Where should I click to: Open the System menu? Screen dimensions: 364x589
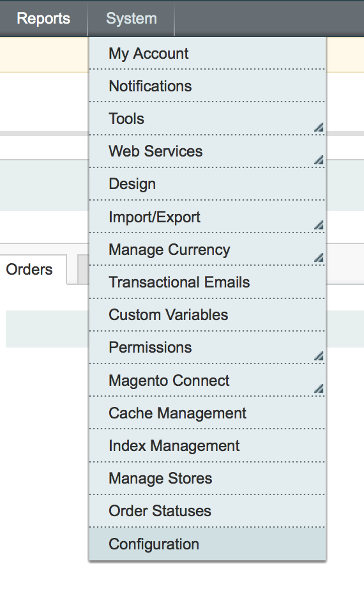[x=131, y=19]
